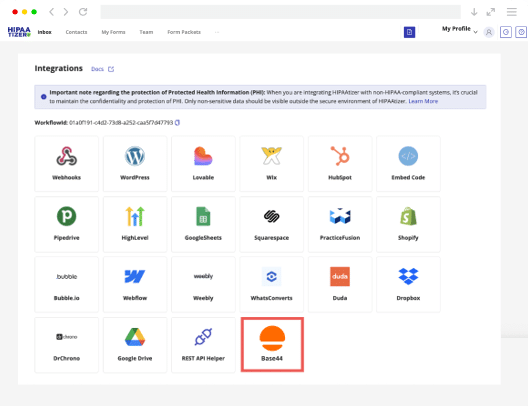Select the Dropbox integration
The height and width of the screenshot is (406, 528).
click(x=408, y=284)
